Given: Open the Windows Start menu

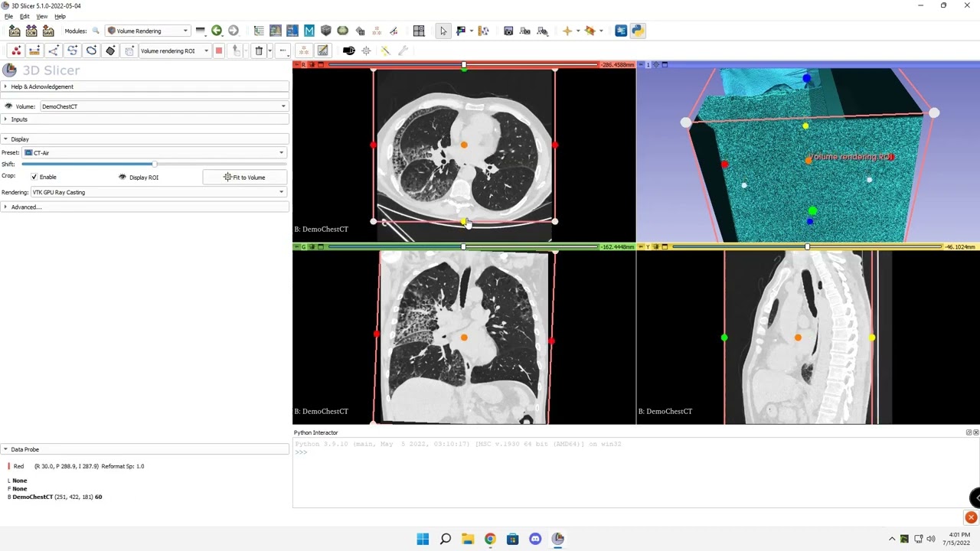Looking at the screenshot, I should 423,539.
